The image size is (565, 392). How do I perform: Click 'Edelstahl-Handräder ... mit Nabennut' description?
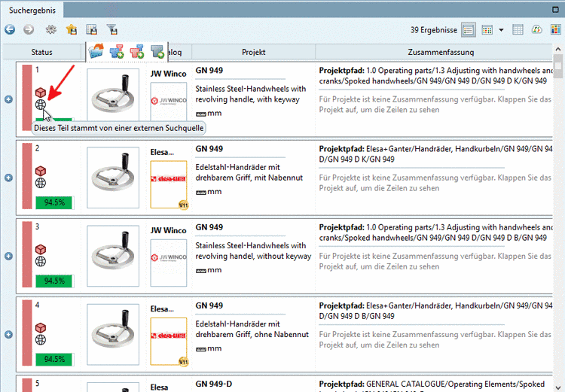[249, 172]
